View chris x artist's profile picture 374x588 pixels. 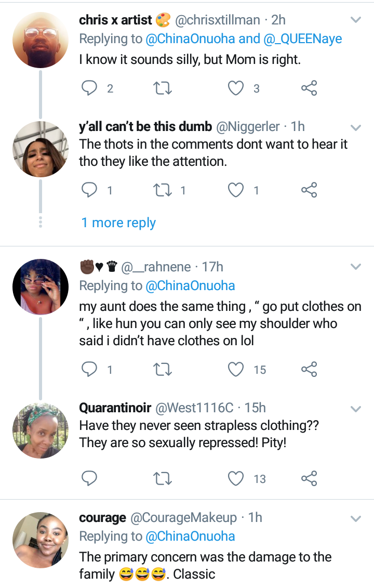tap(41, 40)
